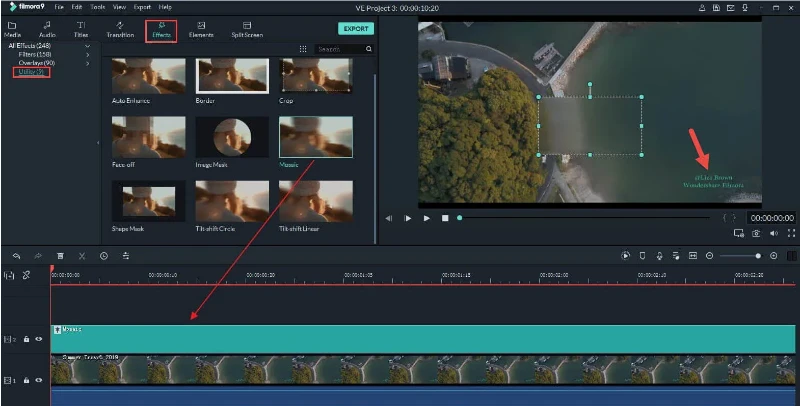
Task: Open the View menu
Action: [119, 7]
